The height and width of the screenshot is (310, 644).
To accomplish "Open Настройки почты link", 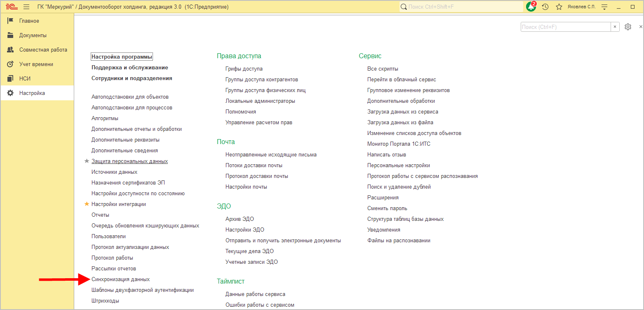I will [246, 187].
